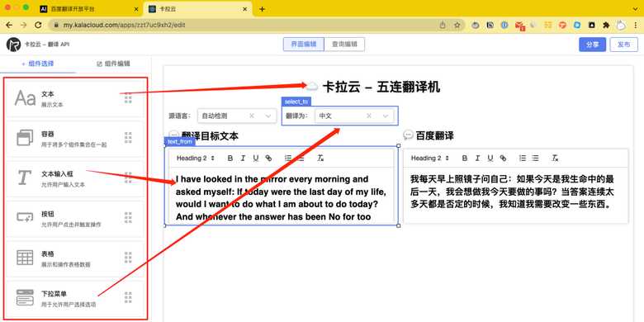Grab the drag handle of 容器 component
Image resolution: width=644 pixels, height=322 pixels.
128,138
